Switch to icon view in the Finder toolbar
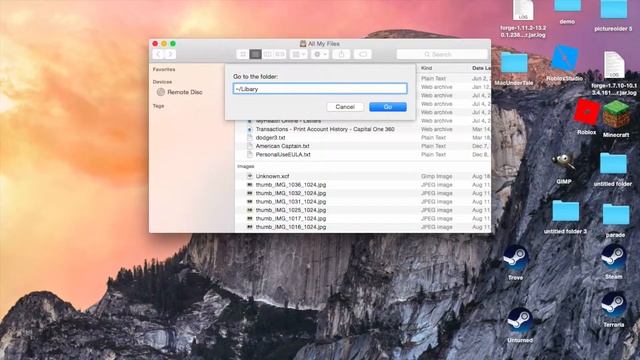The height and width of the screenshot is (360, 640). [x=243, y=54]
